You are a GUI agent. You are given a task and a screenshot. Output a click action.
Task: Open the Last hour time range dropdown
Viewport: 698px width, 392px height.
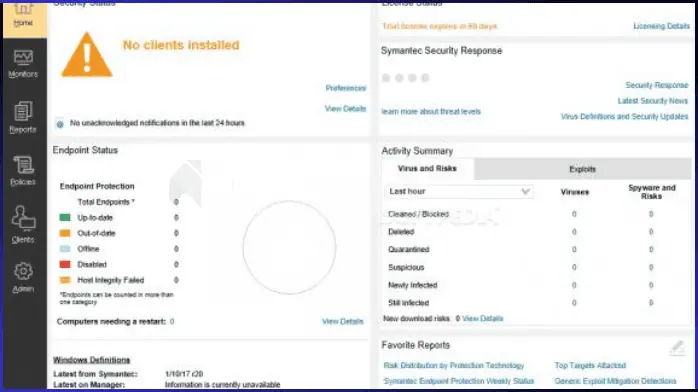pyautogui.click(x=459, y=191)
